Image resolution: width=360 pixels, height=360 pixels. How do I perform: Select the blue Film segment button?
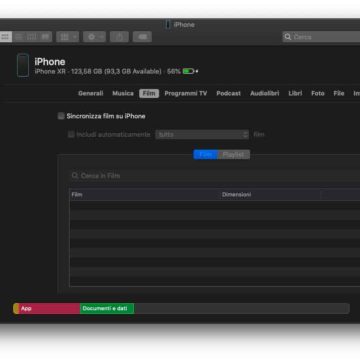[x=205, y=154]
